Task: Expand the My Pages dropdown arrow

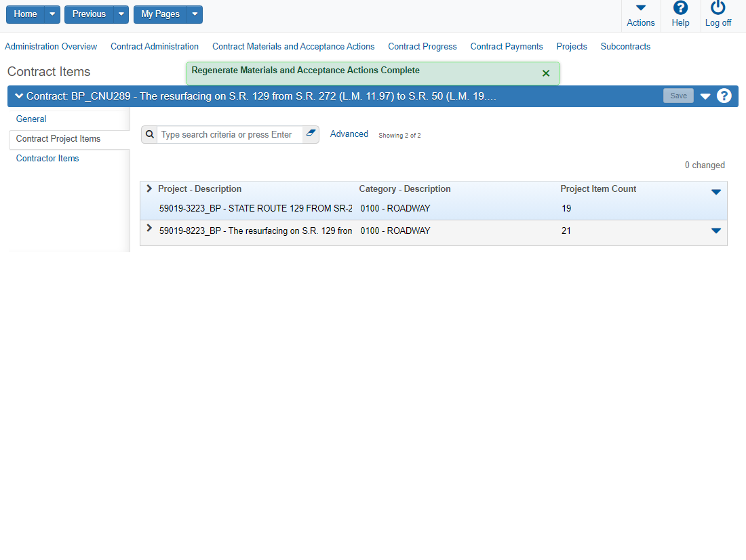Action: tap(195, 14)
